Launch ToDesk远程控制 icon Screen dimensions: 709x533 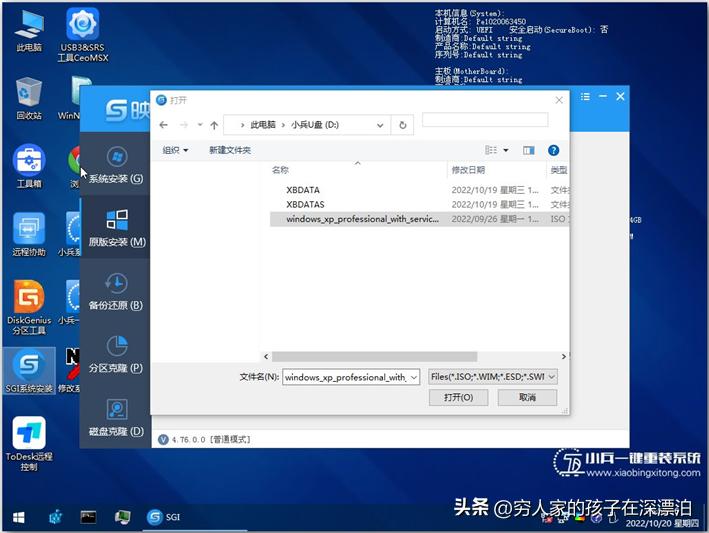29,444
